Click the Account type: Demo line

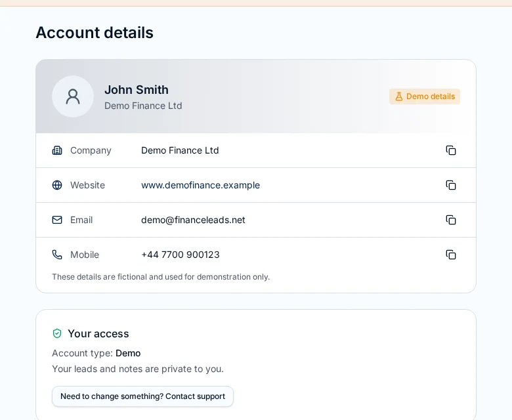pos(96,353)
